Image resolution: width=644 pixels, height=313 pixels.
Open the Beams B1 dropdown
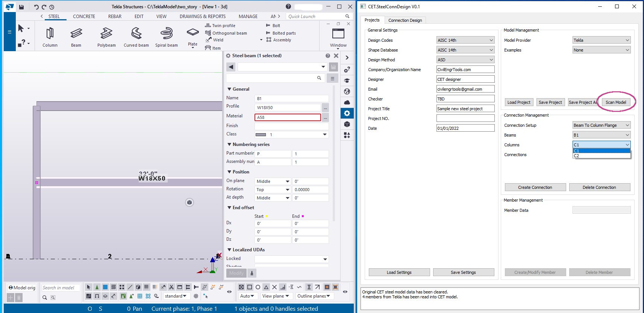coord(602,135)
